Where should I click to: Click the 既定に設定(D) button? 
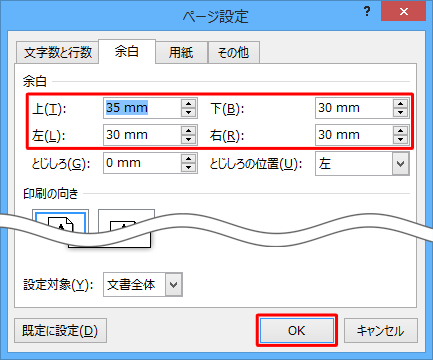click(60, 331)
